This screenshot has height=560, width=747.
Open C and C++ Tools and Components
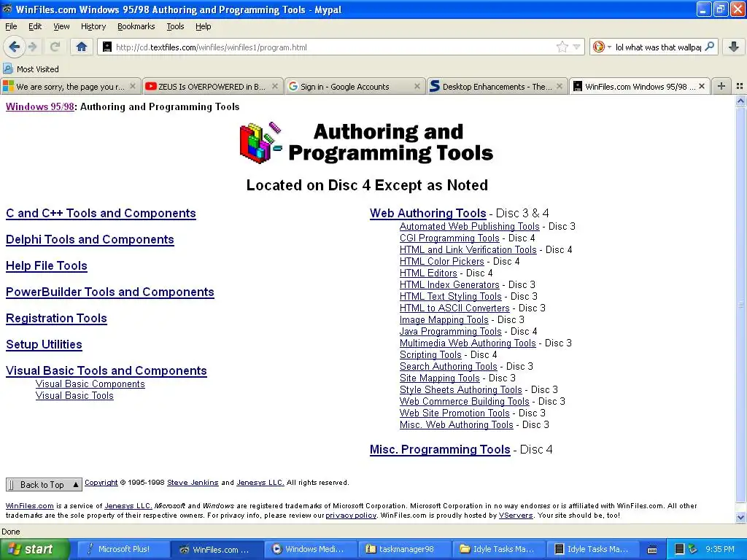(x=101, y=214)
